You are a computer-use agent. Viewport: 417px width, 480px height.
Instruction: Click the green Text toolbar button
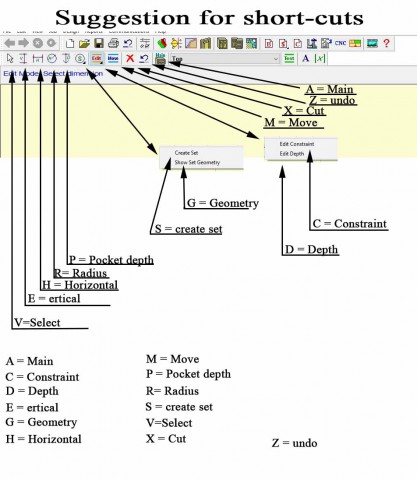click(x=289, y=59)
